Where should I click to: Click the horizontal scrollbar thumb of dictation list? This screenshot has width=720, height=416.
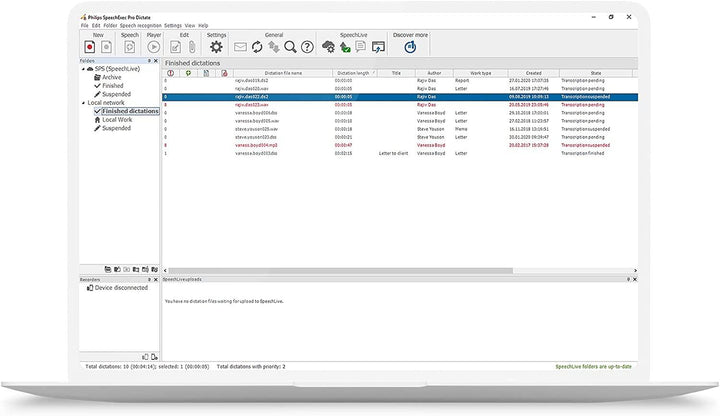(x=340, y=270)
